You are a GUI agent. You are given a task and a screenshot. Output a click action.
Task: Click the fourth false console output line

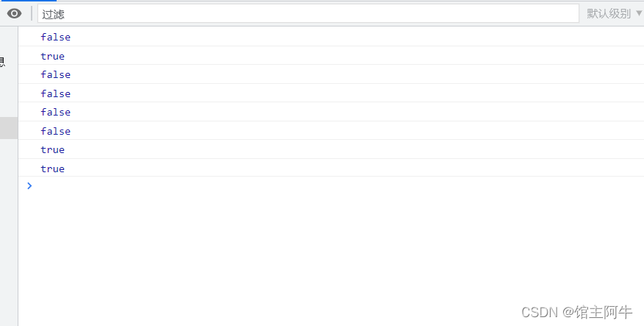[x=331, y=112]
